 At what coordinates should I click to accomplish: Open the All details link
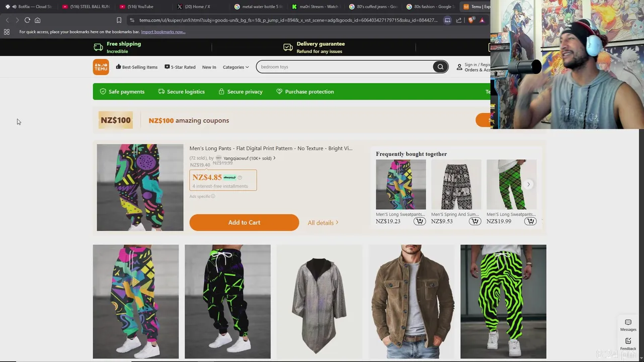(323, 223)
